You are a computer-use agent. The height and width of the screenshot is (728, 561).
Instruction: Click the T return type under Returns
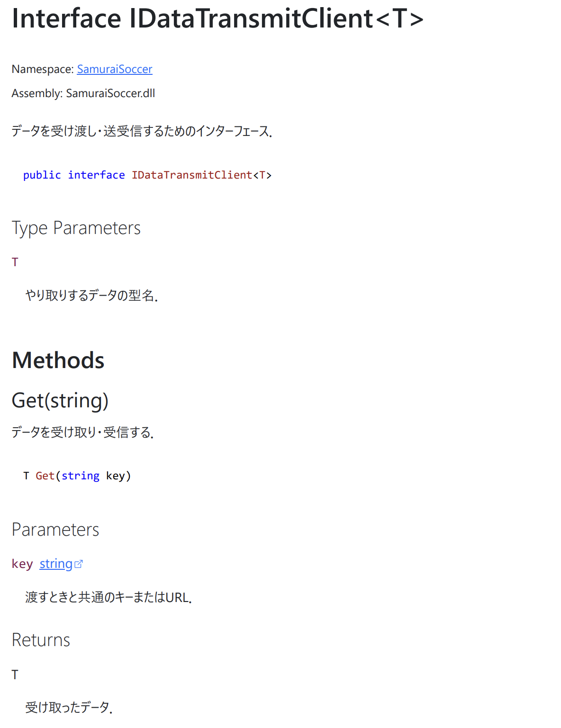coord(15,674)
